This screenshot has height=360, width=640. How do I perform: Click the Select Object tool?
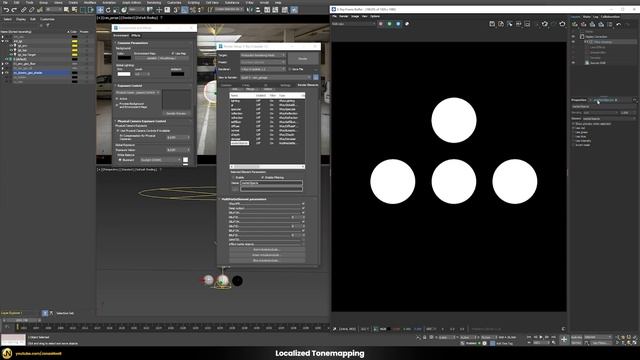tap(66, 10)
